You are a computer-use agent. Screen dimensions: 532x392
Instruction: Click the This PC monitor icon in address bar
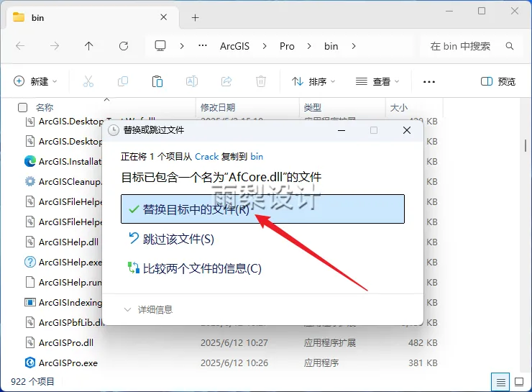tap(160, 46)
